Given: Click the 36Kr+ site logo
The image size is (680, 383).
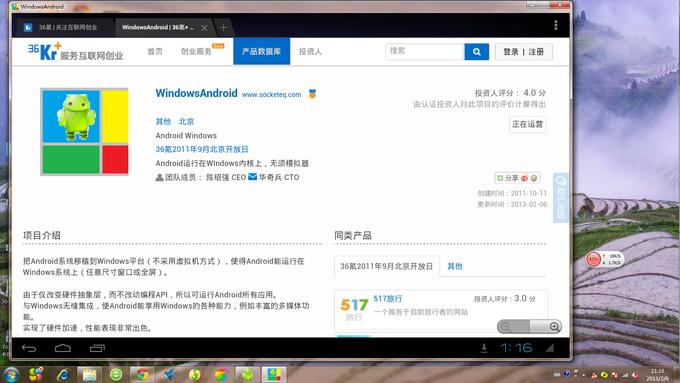Looking at the screenshot, I should pos(75,52).
